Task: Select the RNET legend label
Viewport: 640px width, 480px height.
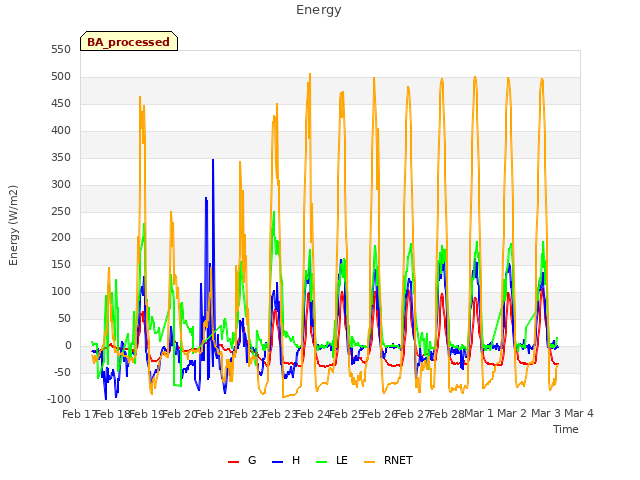Action: pyautogui.click(x=398, y=460)
